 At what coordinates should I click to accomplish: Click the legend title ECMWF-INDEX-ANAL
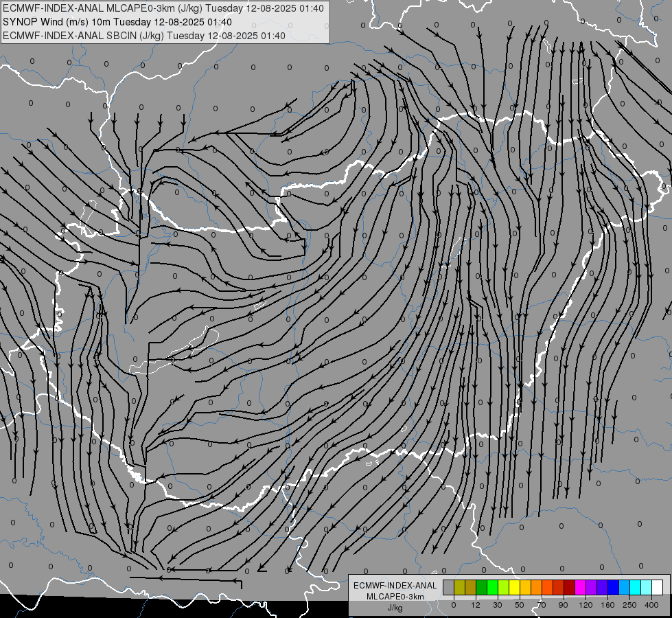click(395, 586)
